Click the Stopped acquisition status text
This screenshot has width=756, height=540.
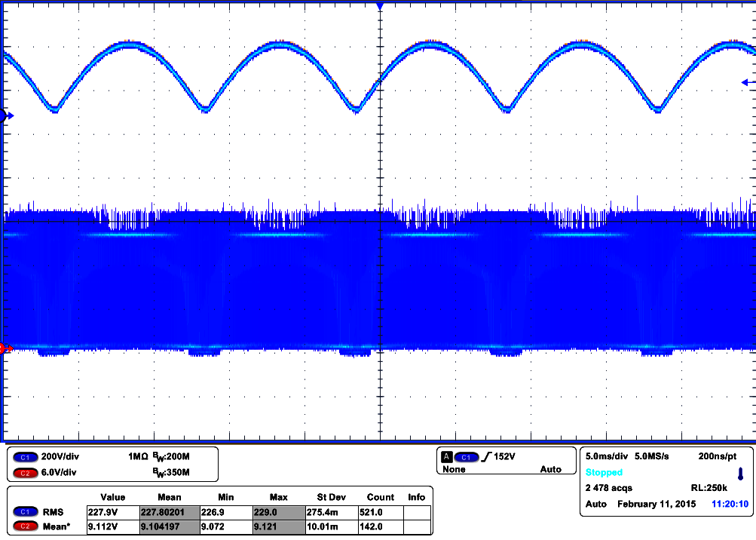coord(604,472)
